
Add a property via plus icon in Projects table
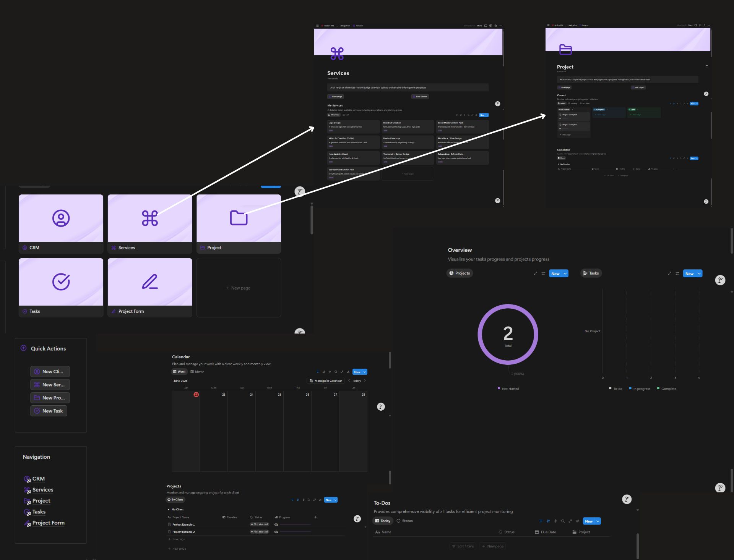(315, 517)
